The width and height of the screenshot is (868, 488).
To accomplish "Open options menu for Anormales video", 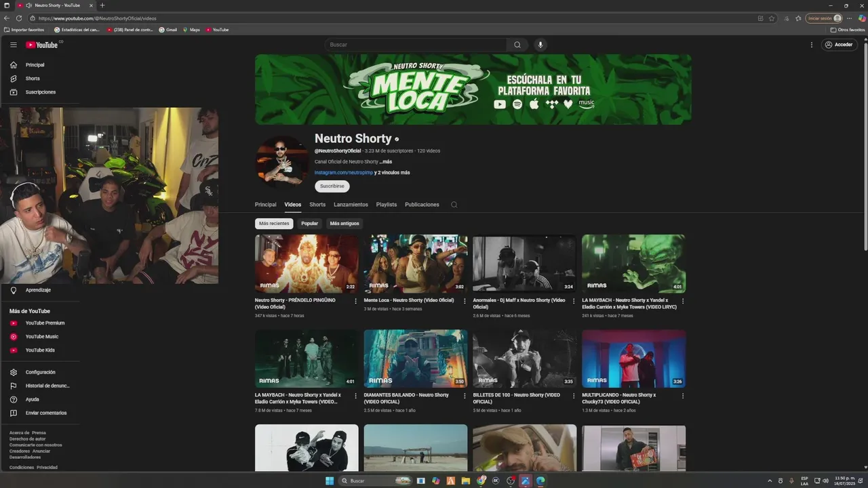I will pyautogui.click(x=574, y=301).
